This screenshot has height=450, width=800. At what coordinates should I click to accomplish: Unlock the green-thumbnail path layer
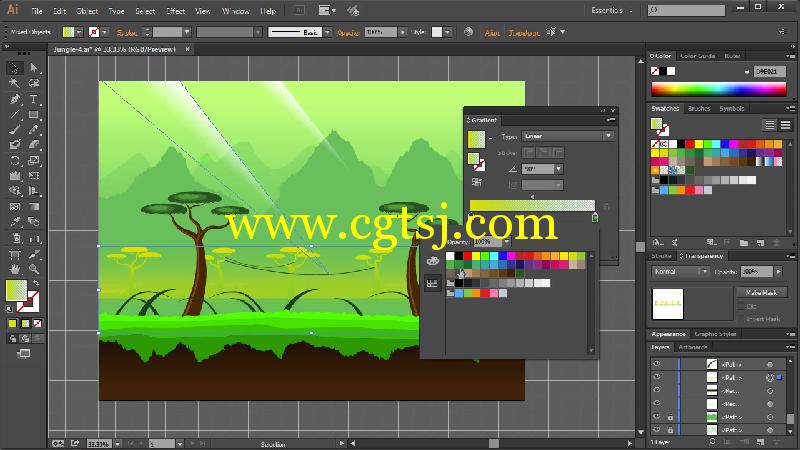point(670,417)
